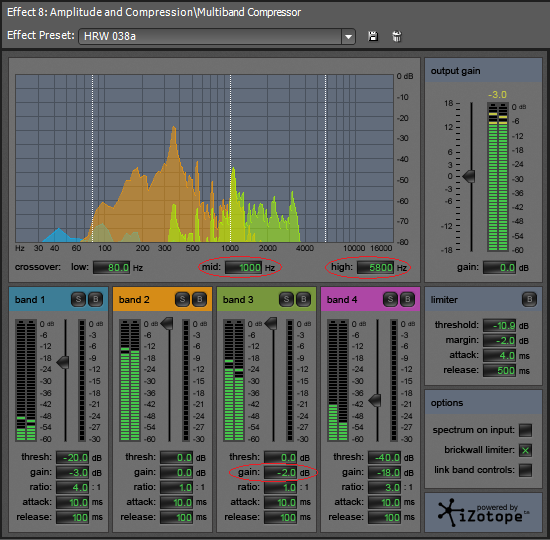Save the current effect preset
This screenshot has width=550, height=540.
coord(373,36)
